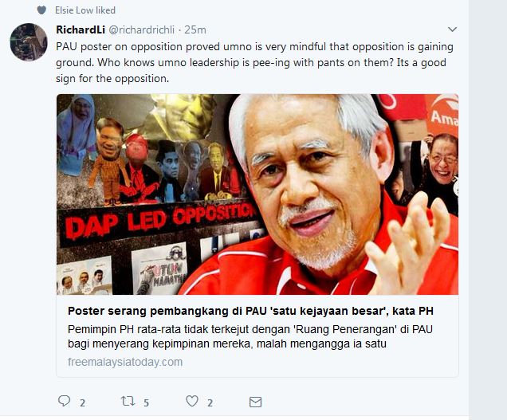Screen dimensions: 507x420
Task: Open the RichardLi display name link
Action: (x=81, y=29)
